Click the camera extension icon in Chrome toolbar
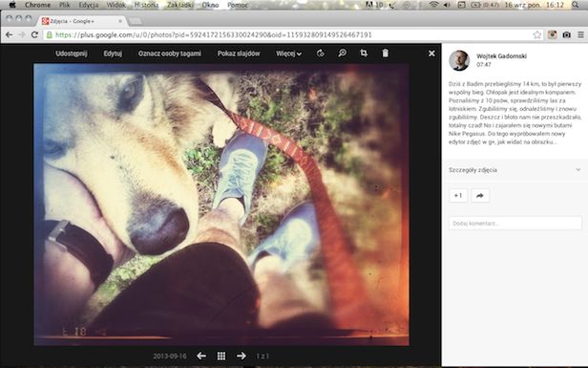Viewport: 588px width, 368px height. (x=566, y=35)
